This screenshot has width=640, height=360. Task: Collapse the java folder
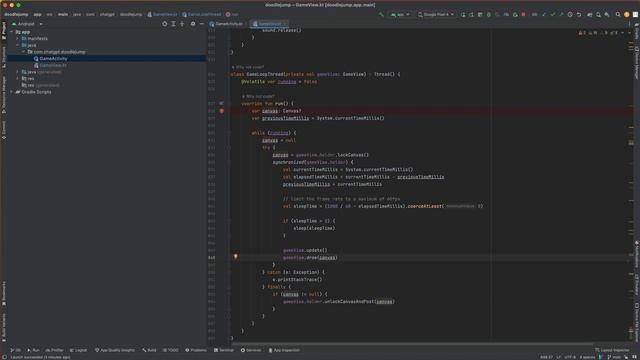18,45
